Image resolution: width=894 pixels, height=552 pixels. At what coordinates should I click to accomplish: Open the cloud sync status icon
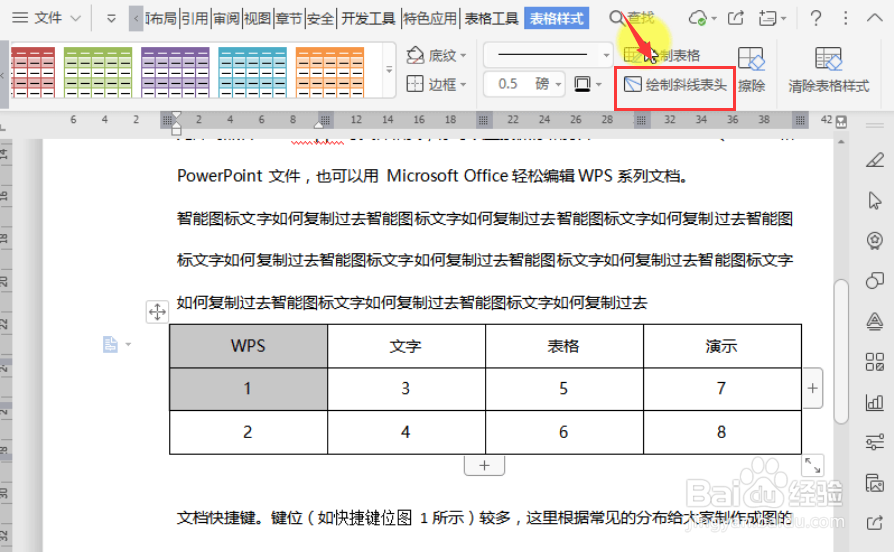click(698, 18)
